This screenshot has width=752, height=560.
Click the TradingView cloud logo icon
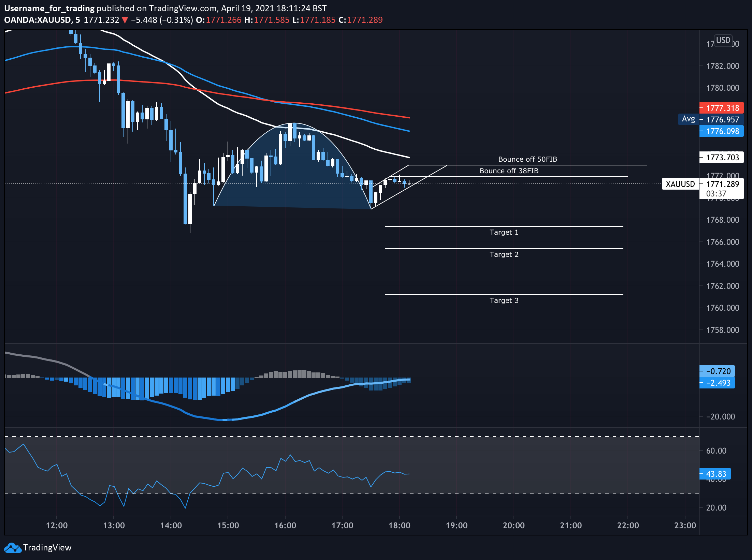point(13,548)
